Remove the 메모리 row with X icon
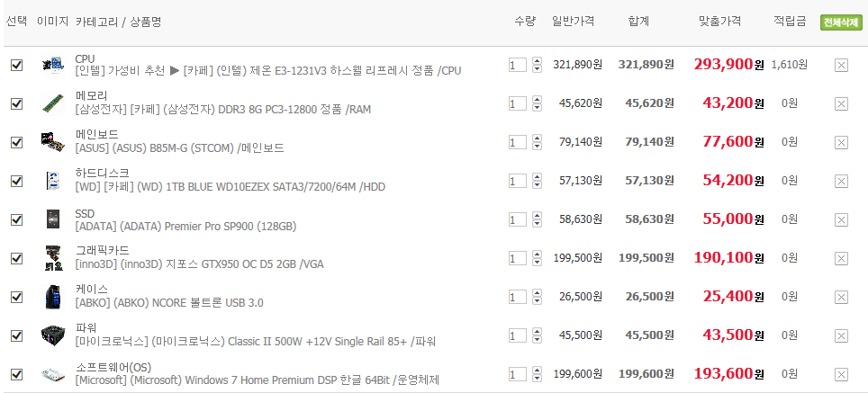 click(x=841, y=104)
